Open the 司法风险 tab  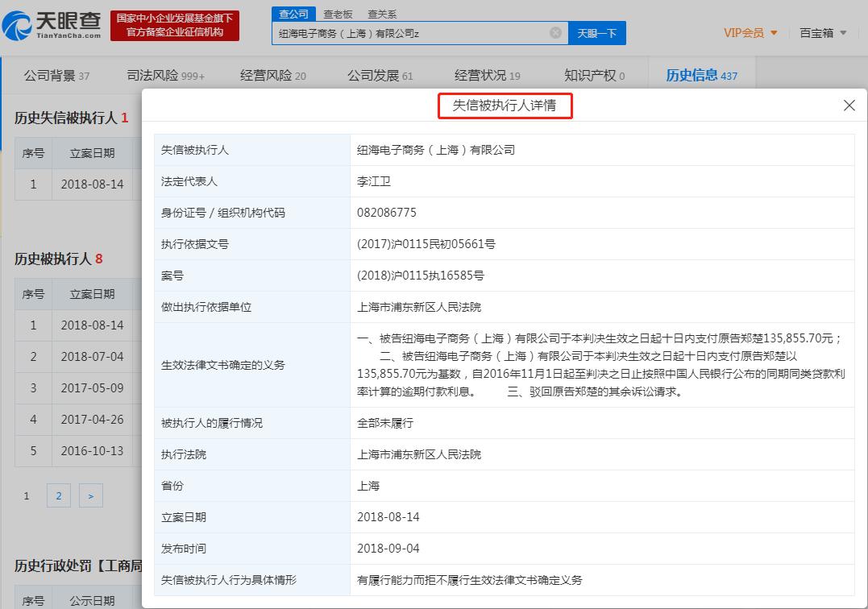(166, 76)
